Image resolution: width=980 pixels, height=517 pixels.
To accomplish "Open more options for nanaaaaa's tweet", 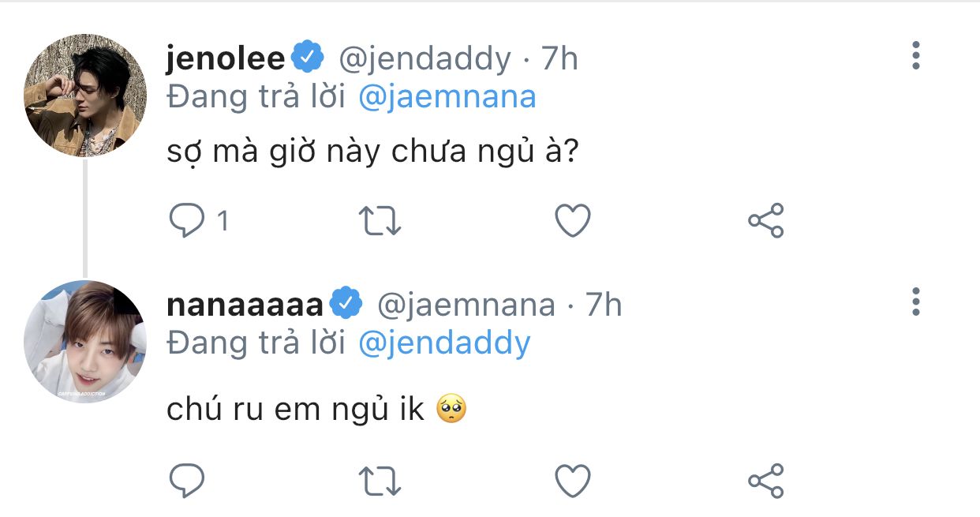I will point(915,302).
